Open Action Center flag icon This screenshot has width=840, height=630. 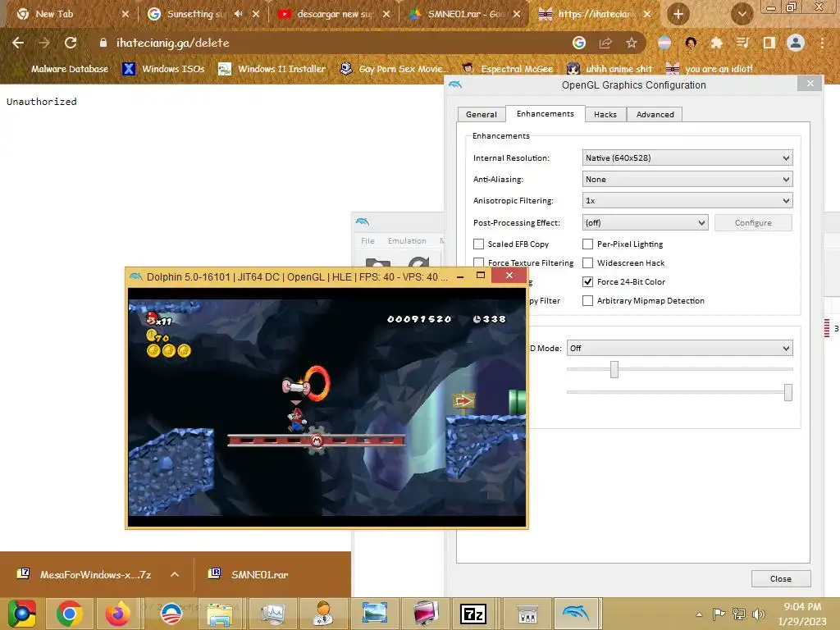coord(719,614)
